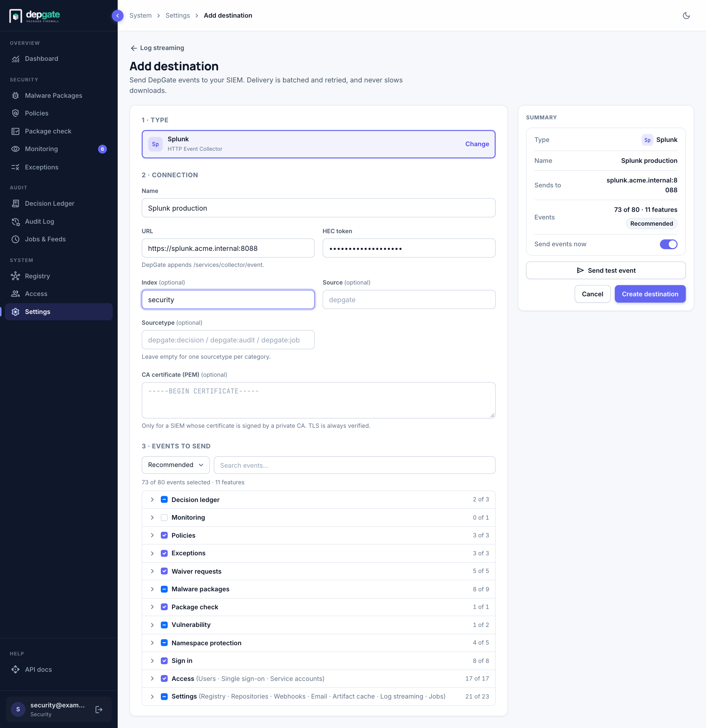706x728 pixels.
Task: Expand the Malware packages event group
Action: tap(152, 589)
